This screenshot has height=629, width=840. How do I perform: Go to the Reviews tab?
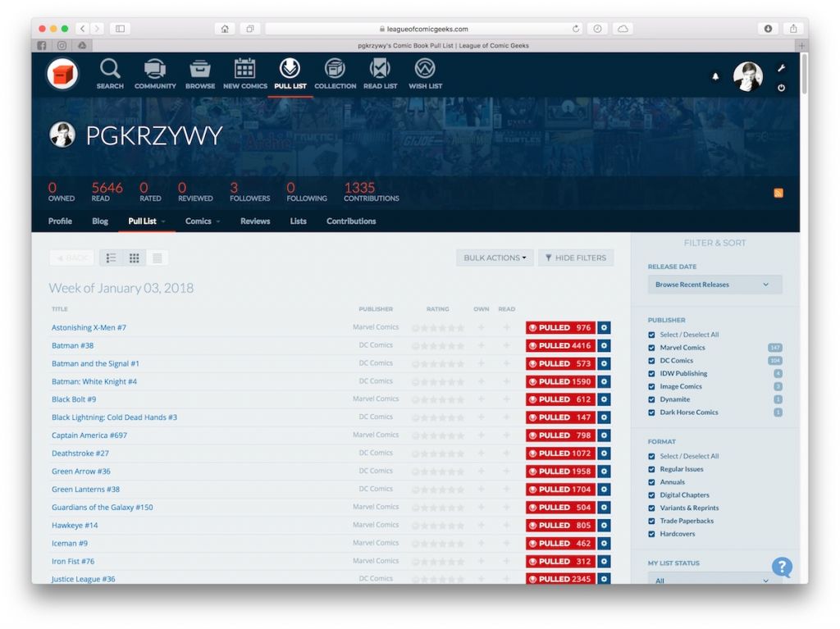click(x=255, y=221)
